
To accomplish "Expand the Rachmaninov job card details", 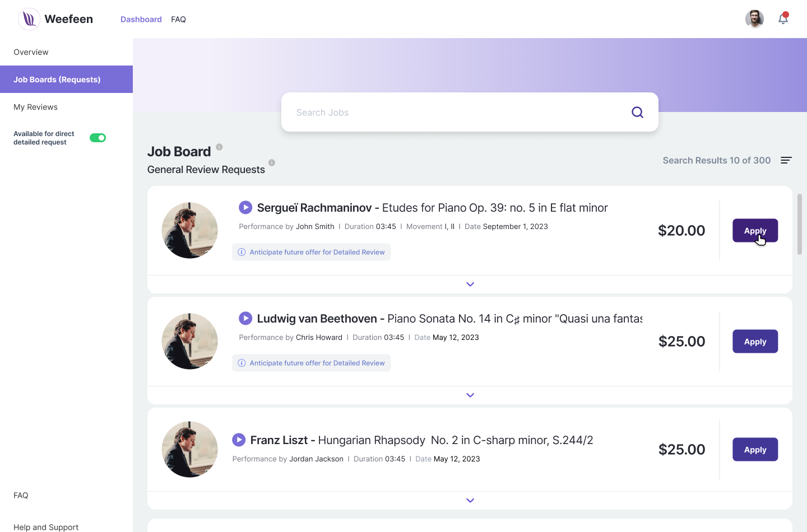I will point(470,284).
